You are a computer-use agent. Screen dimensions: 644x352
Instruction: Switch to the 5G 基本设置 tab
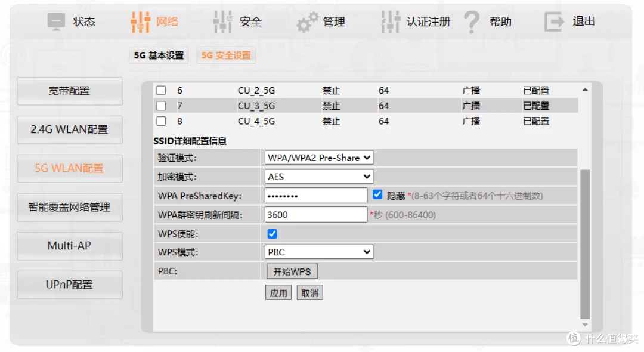click(159, 55)
